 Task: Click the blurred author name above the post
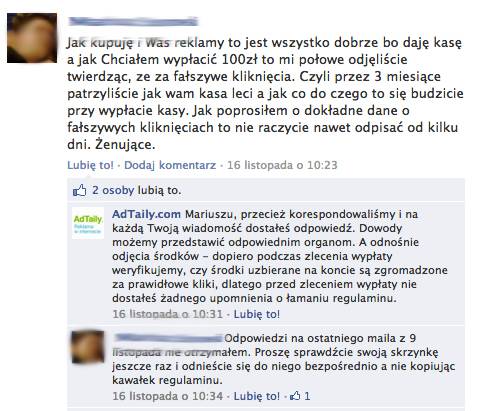pos(133,21)
